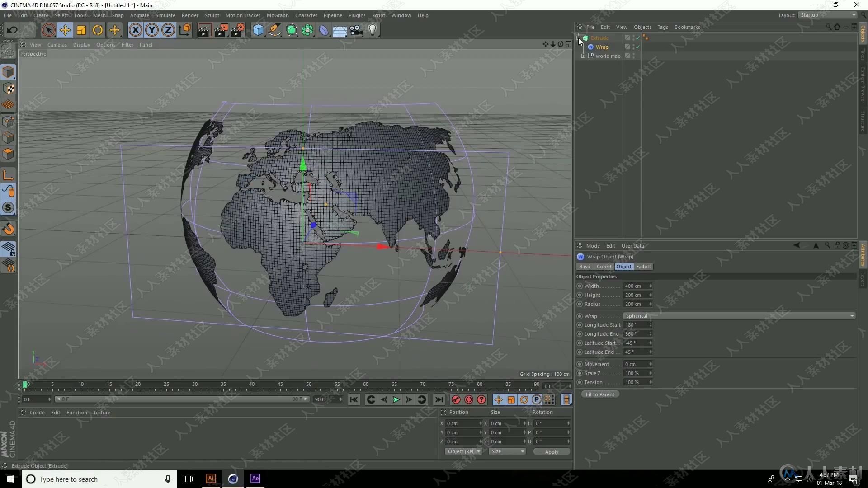Viewport: 868px width, 488px height.
Task: Expand the Wrap dropdown selector
Action: (853, 315)
